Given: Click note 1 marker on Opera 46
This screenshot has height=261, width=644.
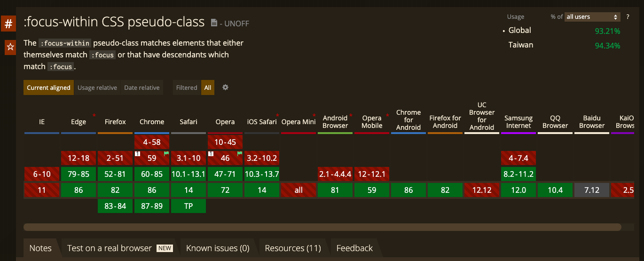Looking at the screenshot, I should (211, 154).
